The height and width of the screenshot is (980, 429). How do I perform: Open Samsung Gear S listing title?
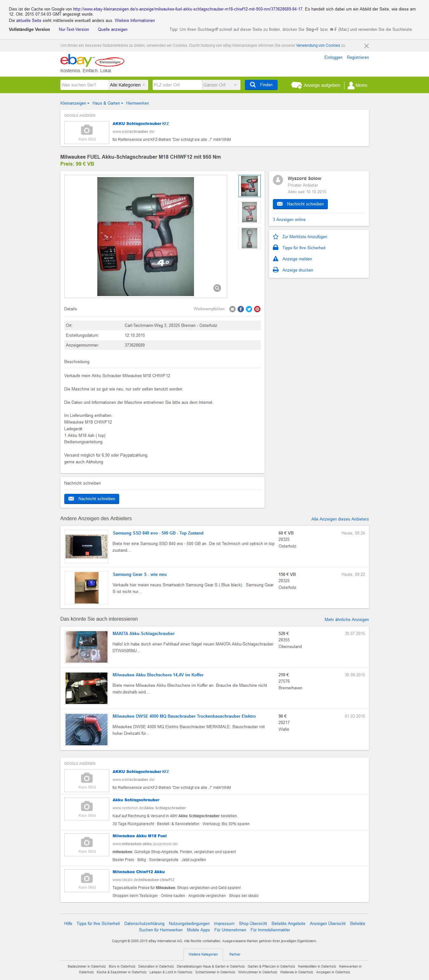(140, 575)
